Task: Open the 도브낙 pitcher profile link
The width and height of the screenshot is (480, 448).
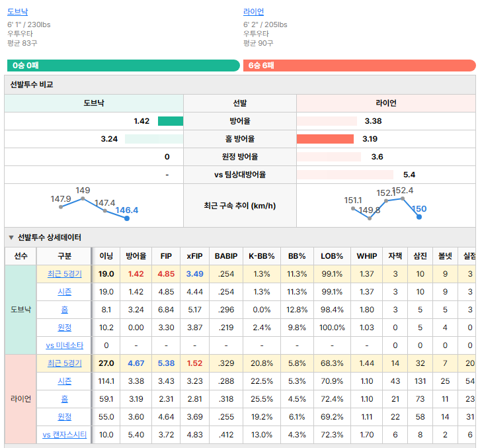Action: point(17,12)
